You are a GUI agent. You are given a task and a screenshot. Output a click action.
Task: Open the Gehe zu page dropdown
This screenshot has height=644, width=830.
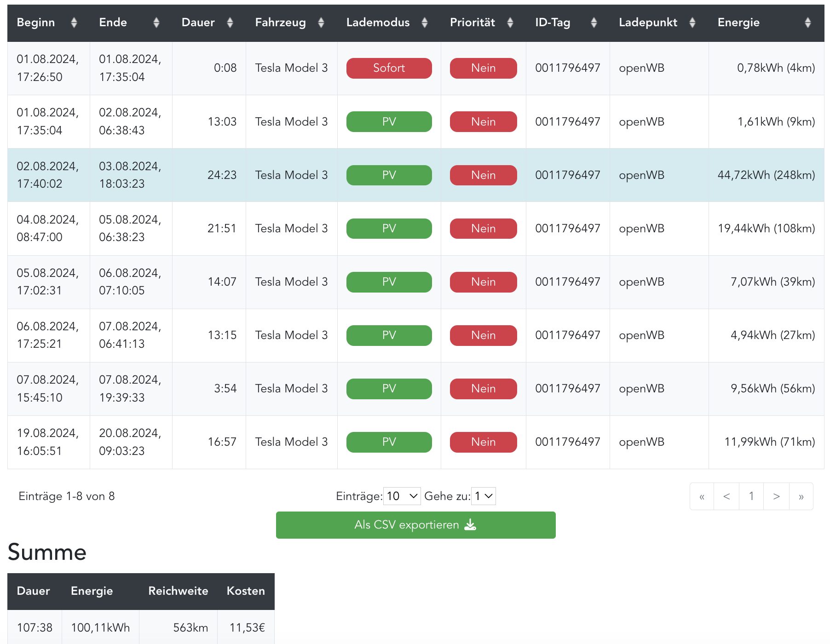tap(483, 496)
